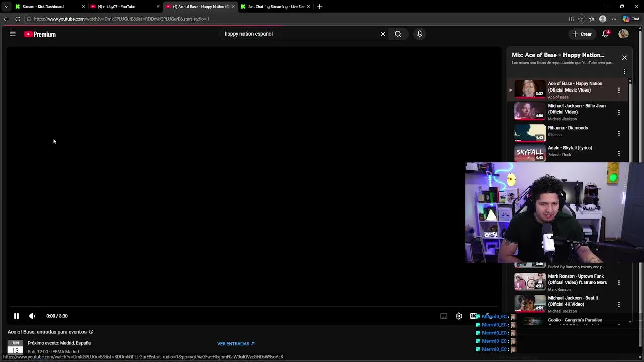Reload the current page

18,19
